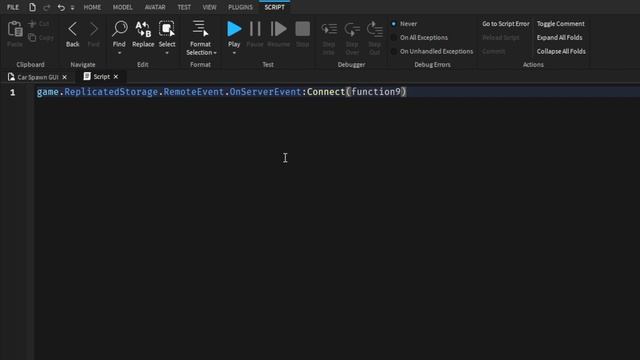Open Find with the magnifier icon
Viewport: 640px width, 360px height.
[120, 29]
